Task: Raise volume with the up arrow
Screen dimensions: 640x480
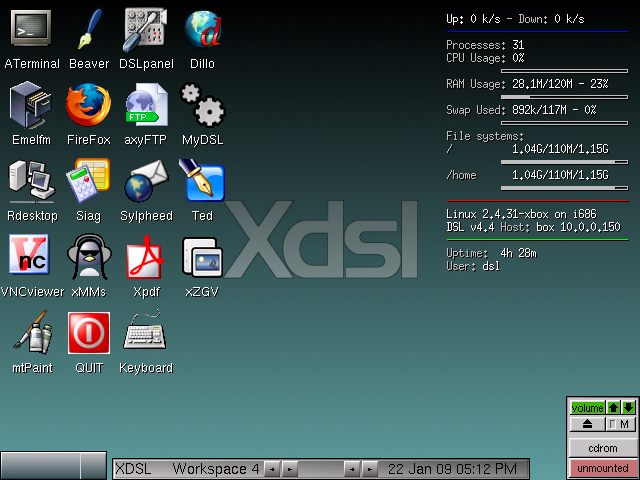Action: [x=614, y=408]
